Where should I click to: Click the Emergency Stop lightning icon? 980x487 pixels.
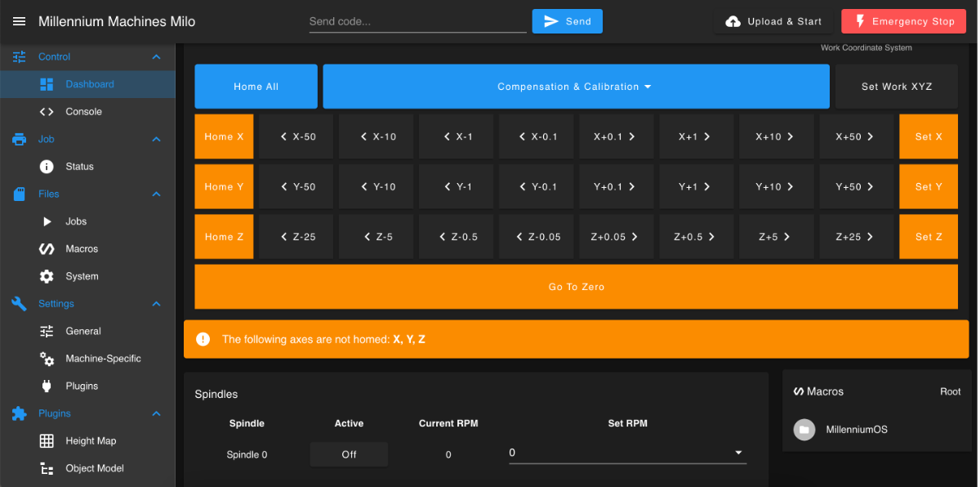(859, 21)
